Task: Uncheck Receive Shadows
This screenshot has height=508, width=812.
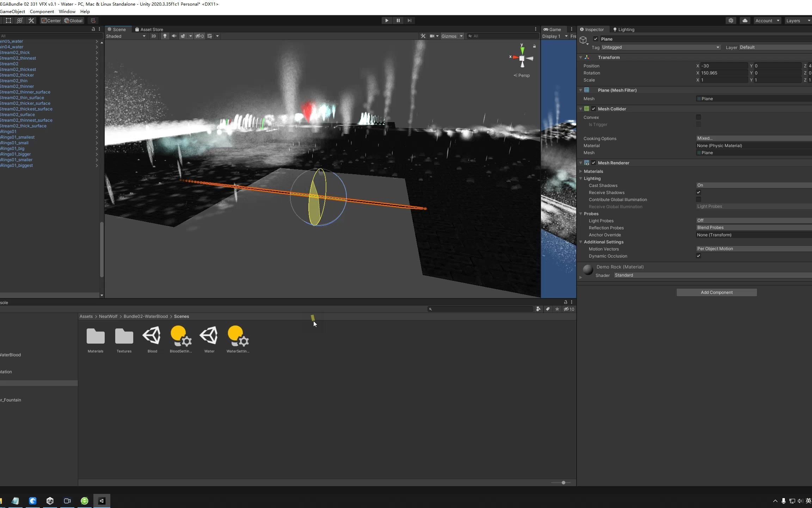Action: [x=698, y=193]
